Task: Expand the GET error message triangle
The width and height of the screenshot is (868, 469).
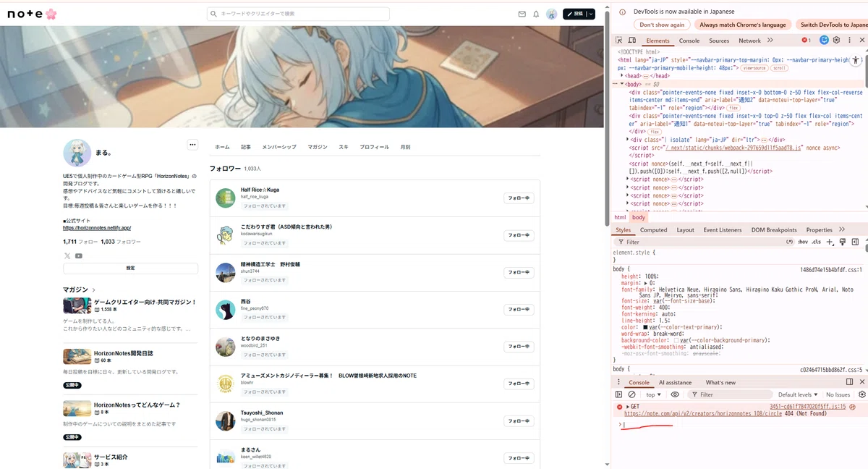Action: coord(627,407)
